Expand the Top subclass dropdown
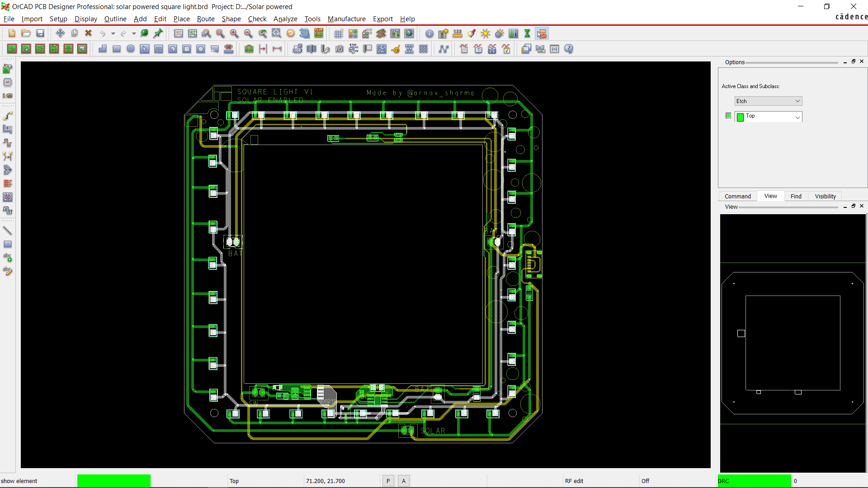The height and width of the screenshot is (488, 868). [797, 116]
